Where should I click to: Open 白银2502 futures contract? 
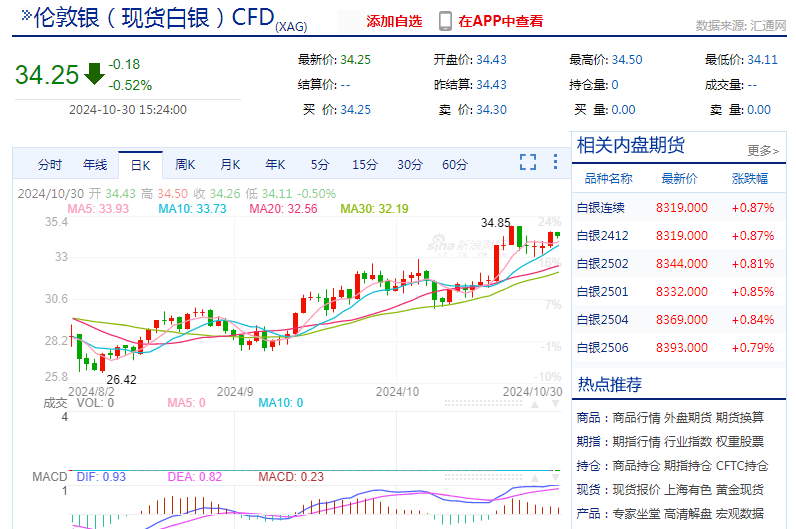click(679, 263)
